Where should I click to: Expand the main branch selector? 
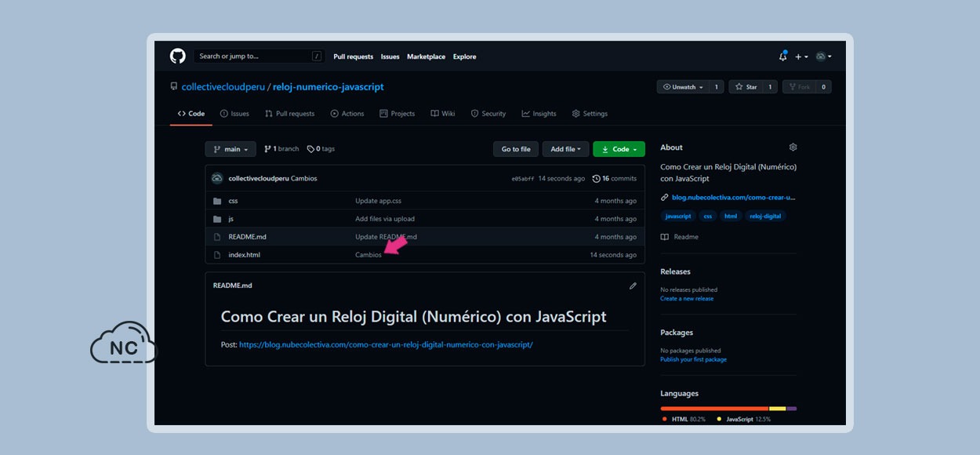pos(230,149)
